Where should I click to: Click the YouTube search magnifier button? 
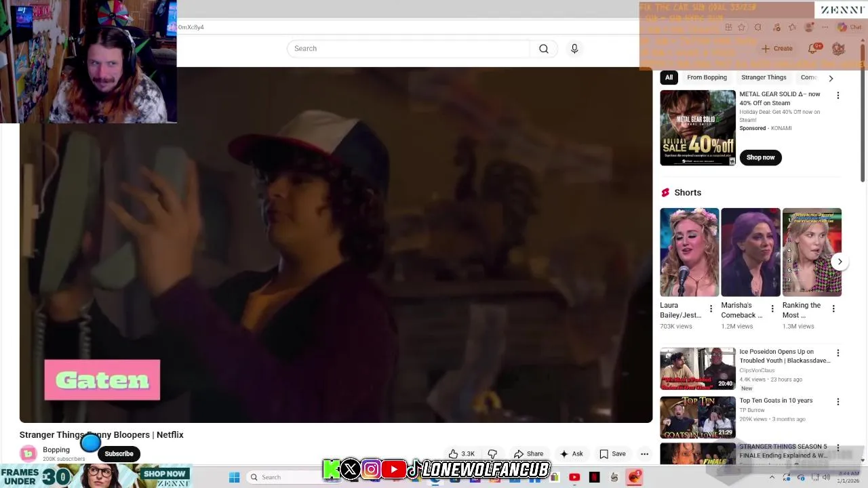point(544,49)
